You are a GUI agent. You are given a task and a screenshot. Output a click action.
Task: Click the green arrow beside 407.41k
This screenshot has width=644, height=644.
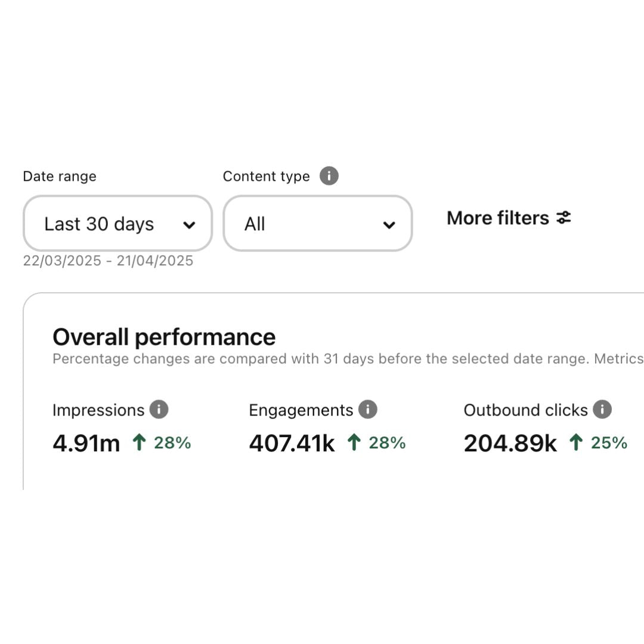[354, 442]
